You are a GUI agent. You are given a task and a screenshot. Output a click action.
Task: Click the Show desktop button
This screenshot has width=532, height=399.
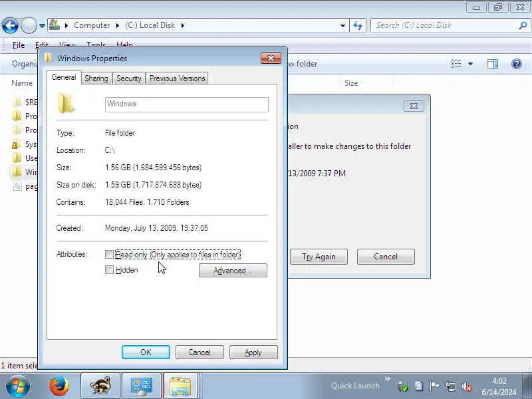pyautogui.click(x=527, y=386)
